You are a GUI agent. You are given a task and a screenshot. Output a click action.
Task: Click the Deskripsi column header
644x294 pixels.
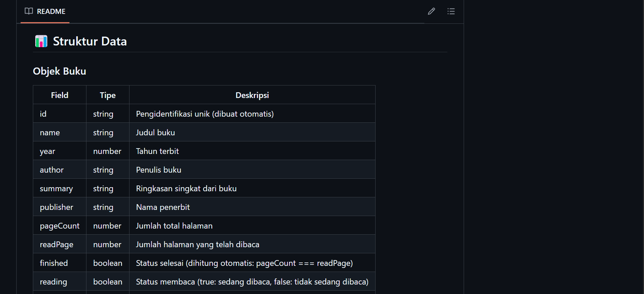point(252,95)
